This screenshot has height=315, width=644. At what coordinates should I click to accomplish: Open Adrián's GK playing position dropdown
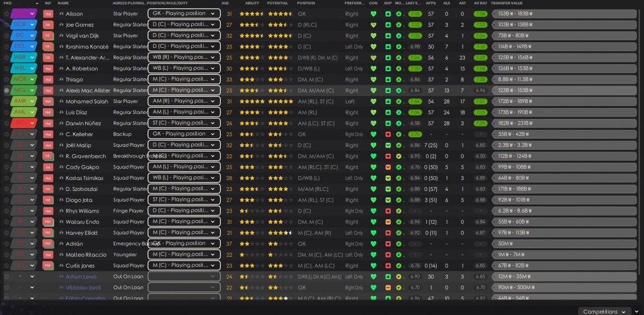[184, 244]
